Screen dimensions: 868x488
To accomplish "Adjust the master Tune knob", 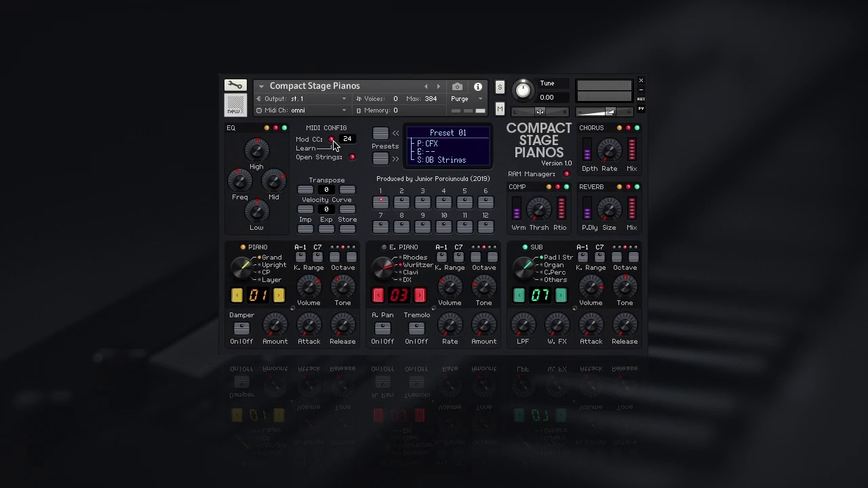I will click(523, 90).
